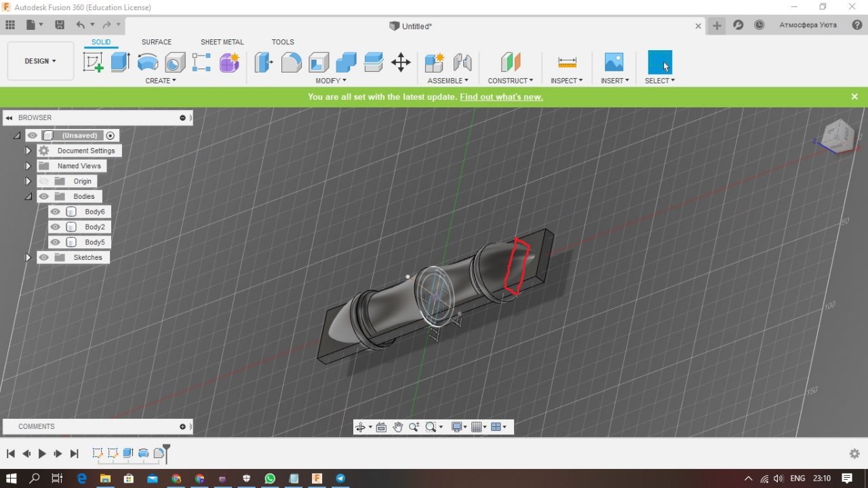Expand the Named Views node
Screen dimensions: 868x488
tap(28, 166)
